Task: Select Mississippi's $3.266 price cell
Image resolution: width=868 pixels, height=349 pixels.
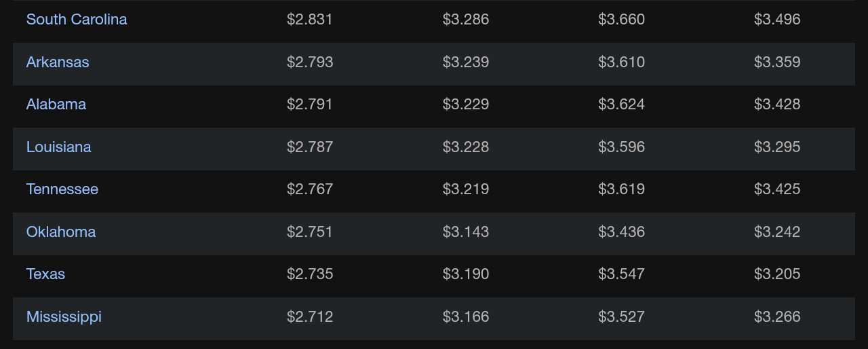Action: point(777,317)
